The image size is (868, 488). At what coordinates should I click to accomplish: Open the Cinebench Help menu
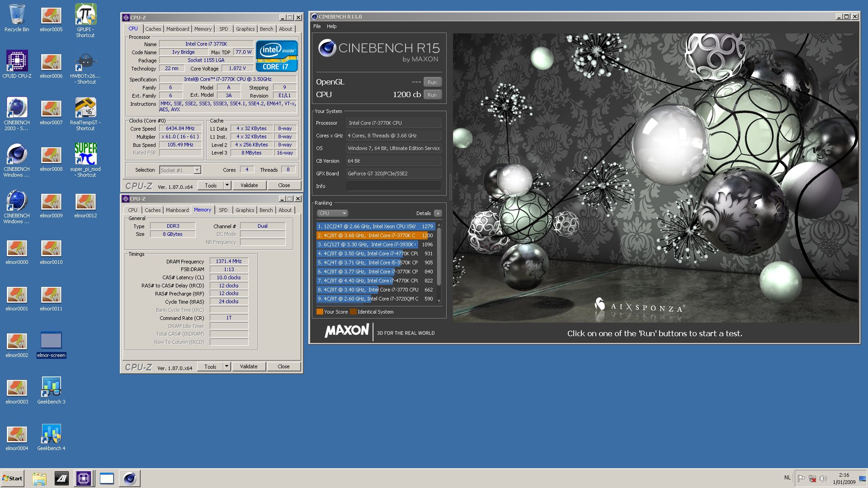[x=331, y=26]
